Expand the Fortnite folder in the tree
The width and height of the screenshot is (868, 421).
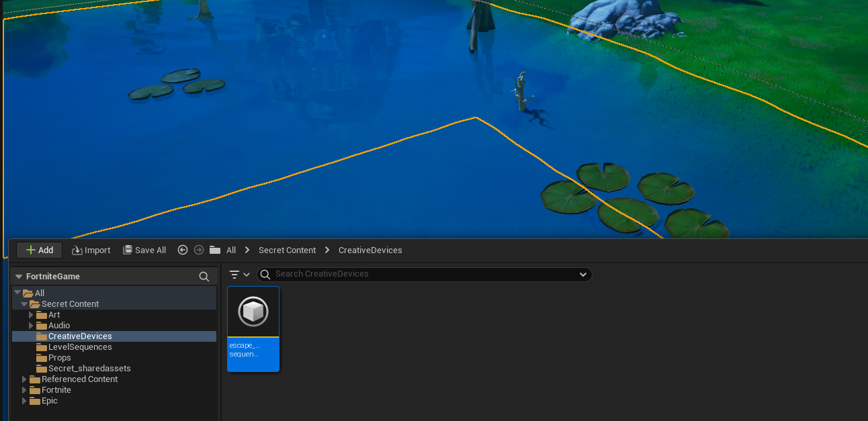24,389
